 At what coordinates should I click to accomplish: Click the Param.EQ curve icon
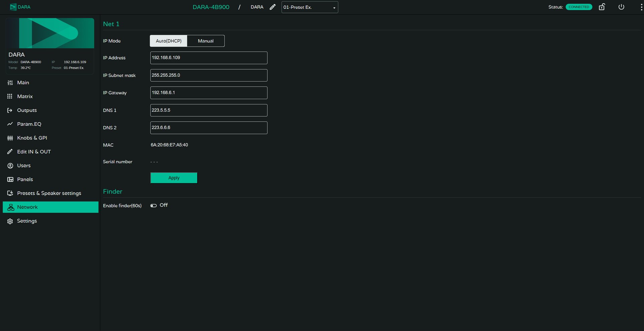coord(10,124)
